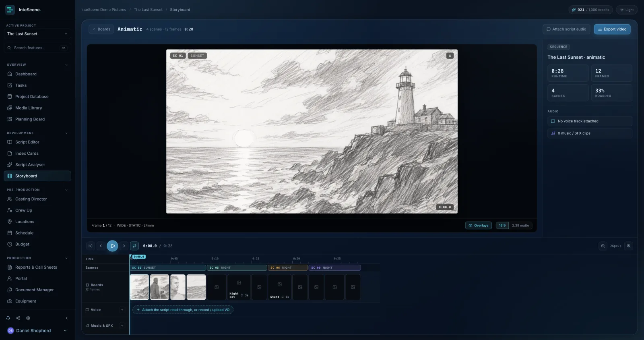Click the share icon in sidebar footer
The image size is (644, 340).
point(18,318)
